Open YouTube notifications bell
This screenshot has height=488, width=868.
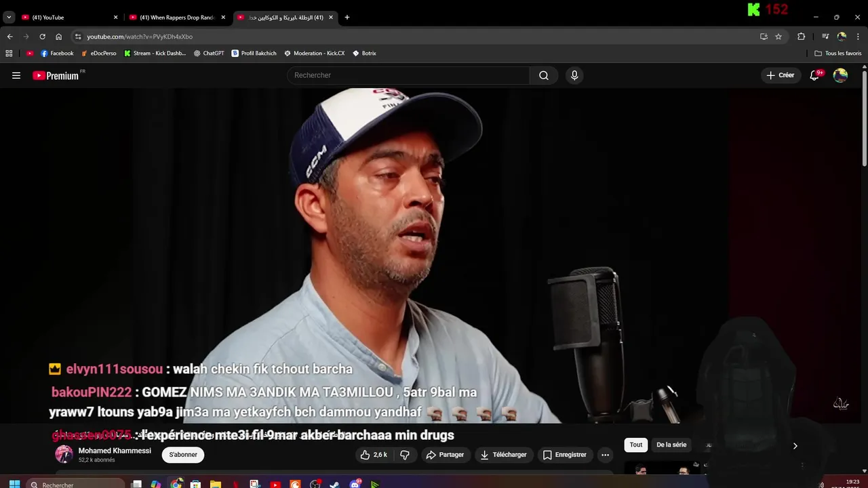tap(815, 75)
